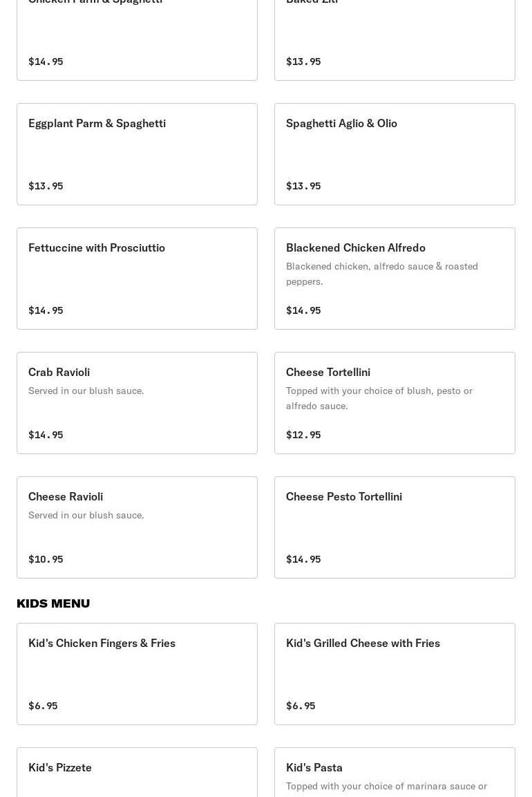
Task: Click Crab Ravioli's blush sauce description
Action: coord(86,391)
